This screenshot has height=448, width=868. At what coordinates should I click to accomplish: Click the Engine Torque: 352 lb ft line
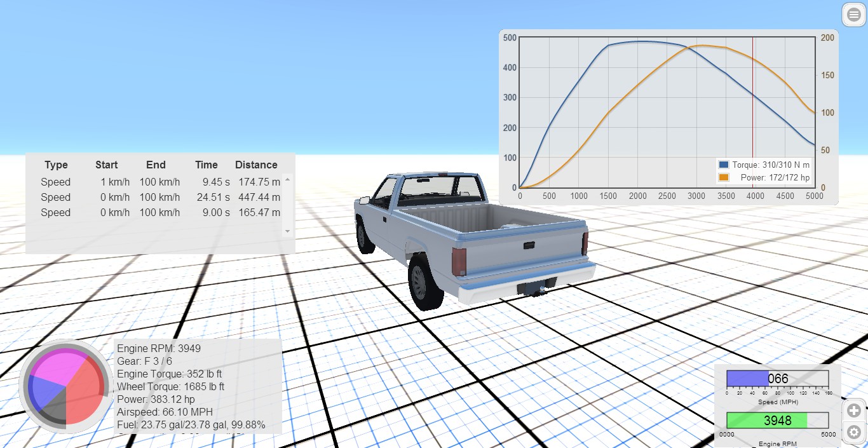170,374
